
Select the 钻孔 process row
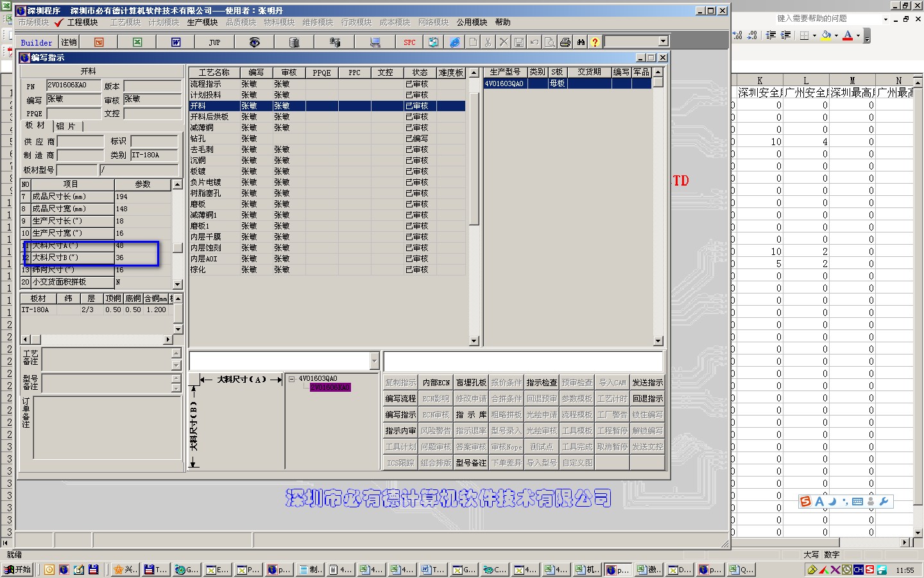[327, 139]
